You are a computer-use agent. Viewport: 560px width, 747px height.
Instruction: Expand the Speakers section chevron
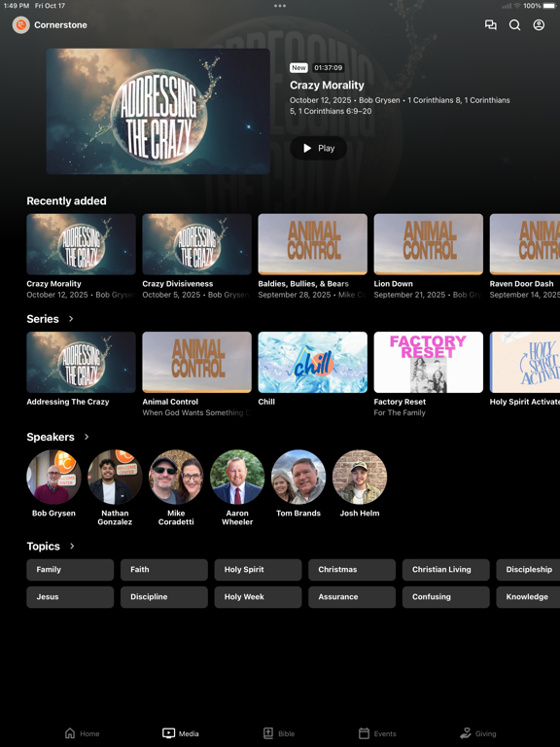pos(87,437)
